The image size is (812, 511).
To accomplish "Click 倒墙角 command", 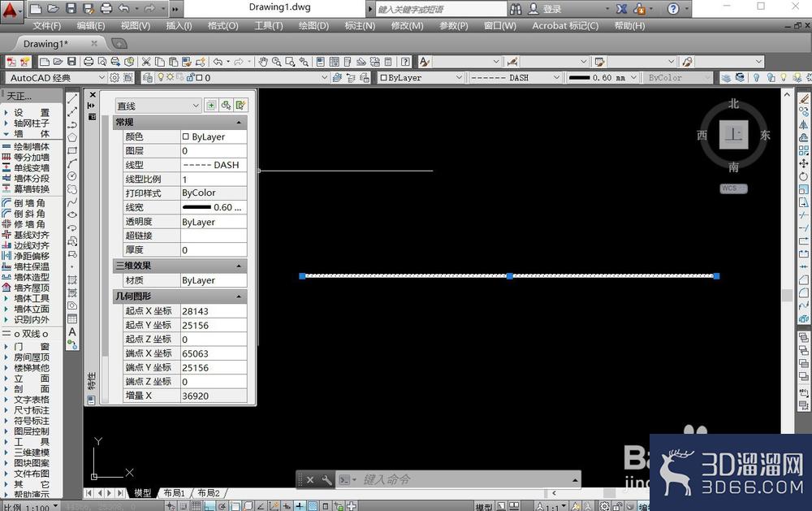I will coord(29,202).
